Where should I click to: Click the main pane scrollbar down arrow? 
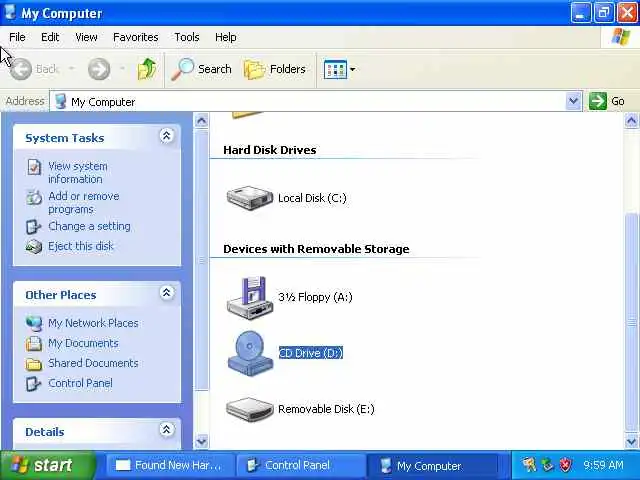pos(631,441)
